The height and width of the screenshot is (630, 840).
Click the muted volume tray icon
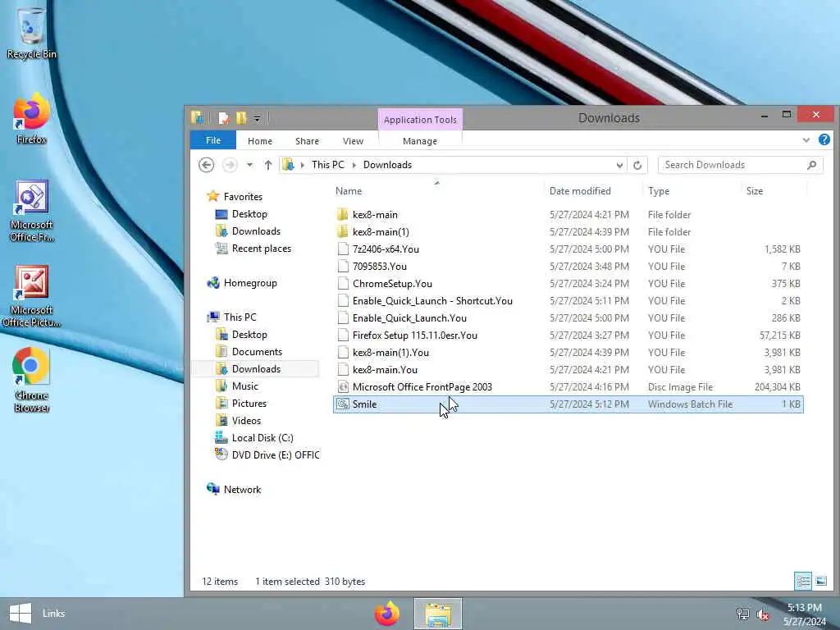coord(763,614)
